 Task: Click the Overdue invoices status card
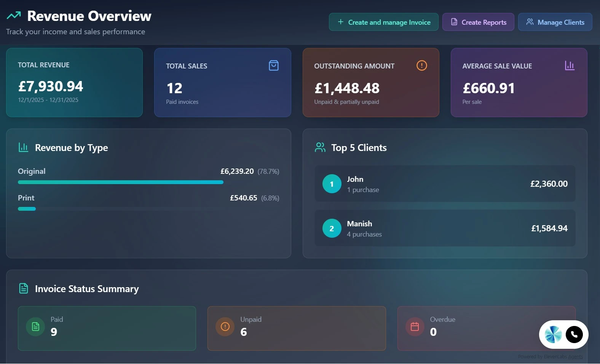pos(487,328)
